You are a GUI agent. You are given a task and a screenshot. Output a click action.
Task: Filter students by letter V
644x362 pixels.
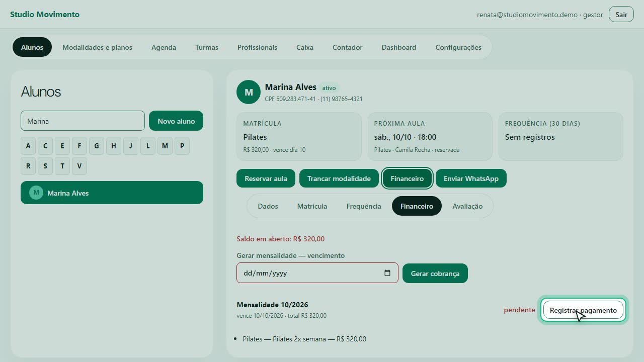79,166
